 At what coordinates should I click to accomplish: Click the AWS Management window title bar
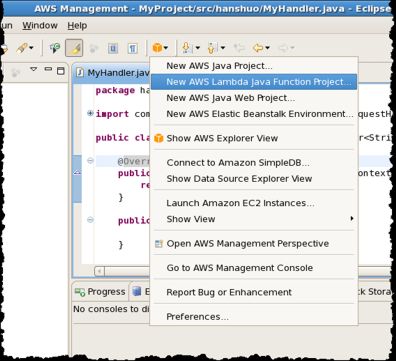click(198, 8)
